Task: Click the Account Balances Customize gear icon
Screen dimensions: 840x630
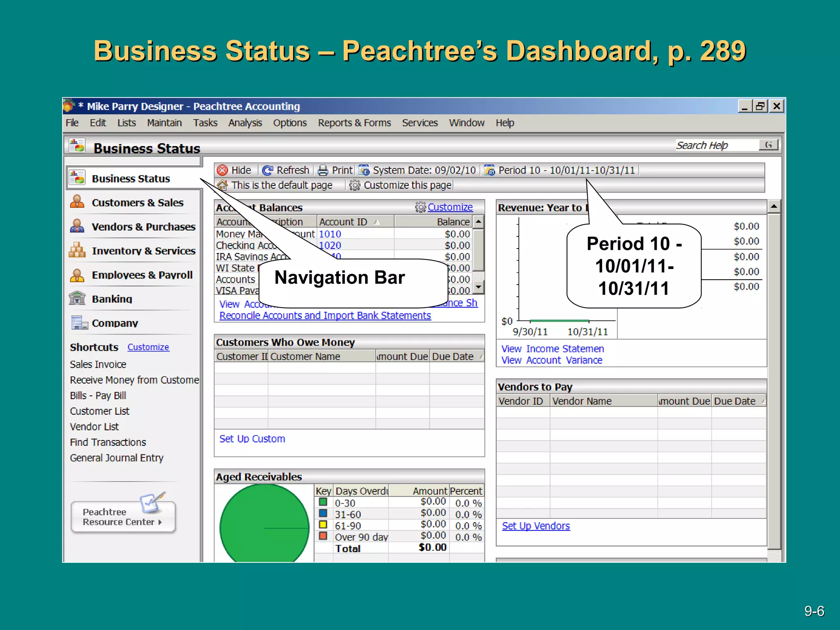Action: pos(420,207)
